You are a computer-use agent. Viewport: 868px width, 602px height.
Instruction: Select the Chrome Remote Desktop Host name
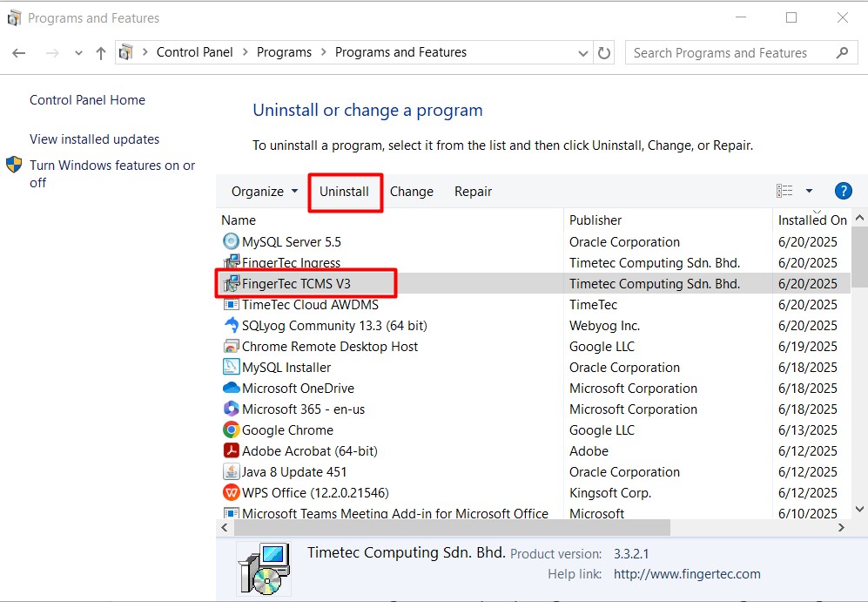pos(330,347)
